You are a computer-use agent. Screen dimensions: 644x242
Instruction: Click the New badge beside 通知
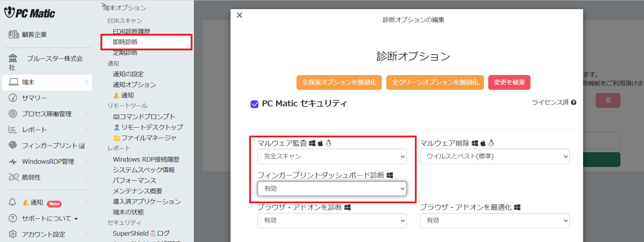54,204
